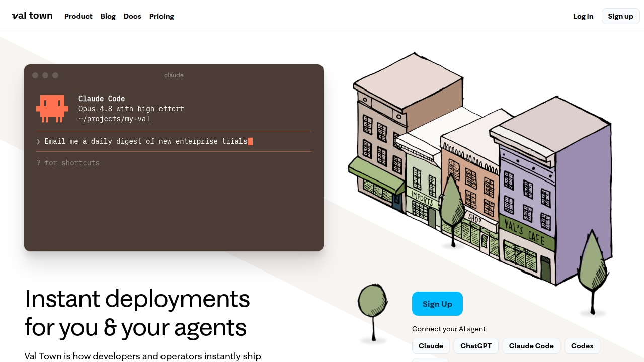This screenshot has height=362, width=644.
Task: Open the Product menu
Action: pyautogui.click(x=78, y=16)
